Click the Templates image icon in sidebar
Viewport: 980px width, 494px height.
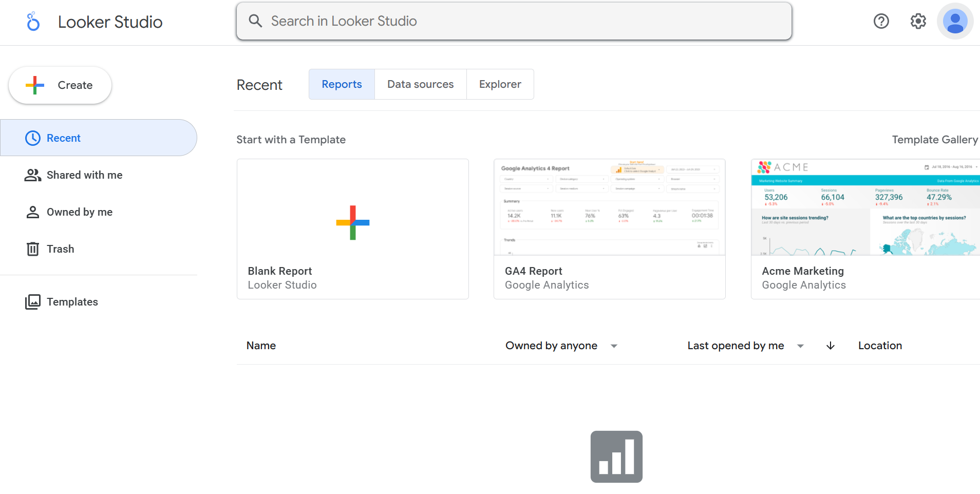pyautogui.click(x=33, y=301)
